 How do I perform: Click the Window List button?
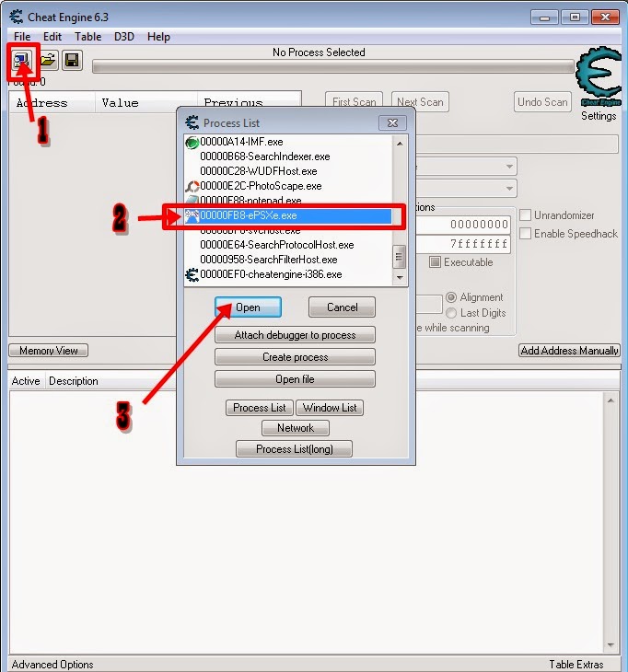[x=330, y=408]
